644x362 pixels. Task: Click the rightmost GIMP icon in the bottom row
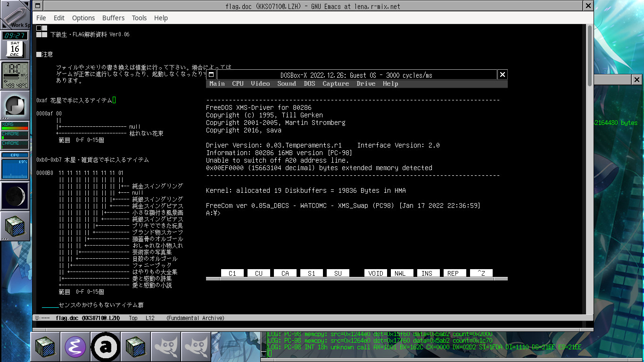tap(196, 347)
